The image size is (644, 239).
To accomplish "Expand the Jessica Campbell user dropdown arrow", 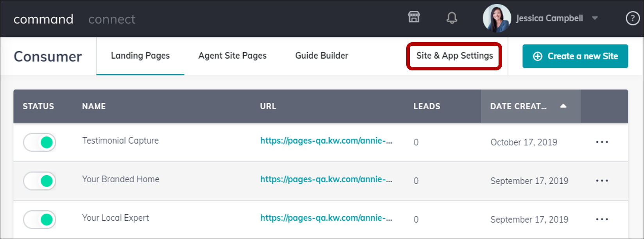I will tap(595, 18).
